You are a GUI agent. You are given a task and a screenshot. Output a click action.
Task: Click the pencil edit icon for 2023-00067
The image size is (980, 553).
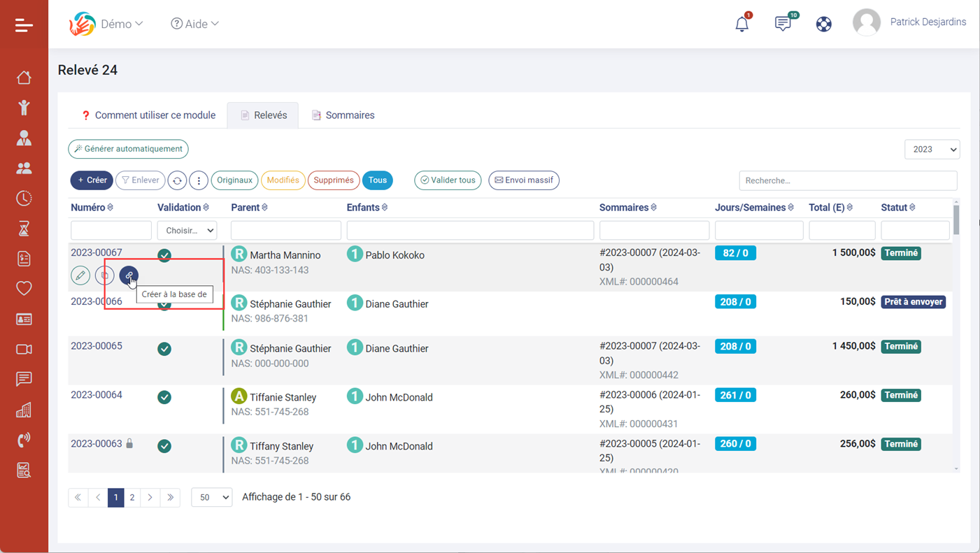[x=80, y=275]
